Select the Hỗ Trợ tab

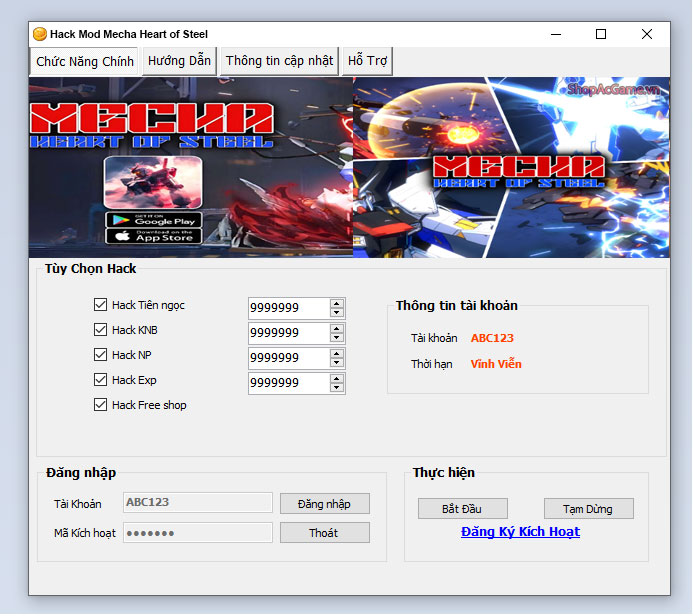(x=367, y=61)
